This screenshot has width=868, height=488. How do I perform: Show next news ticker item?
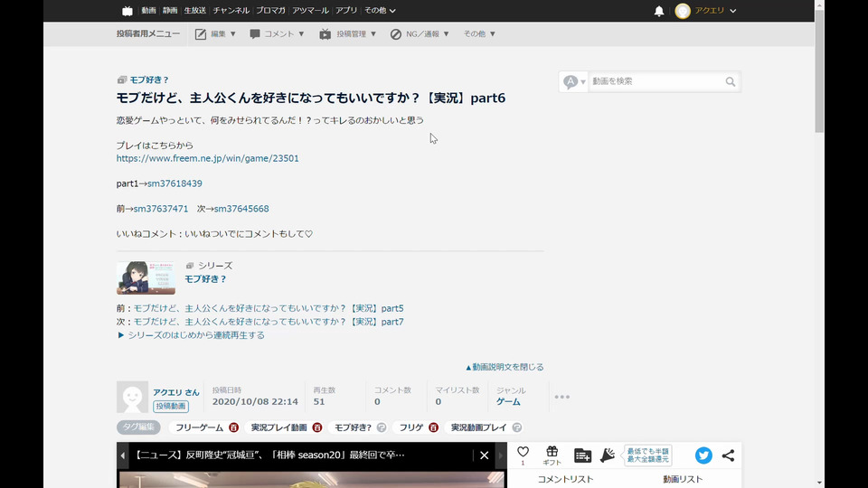click(501, 455)
